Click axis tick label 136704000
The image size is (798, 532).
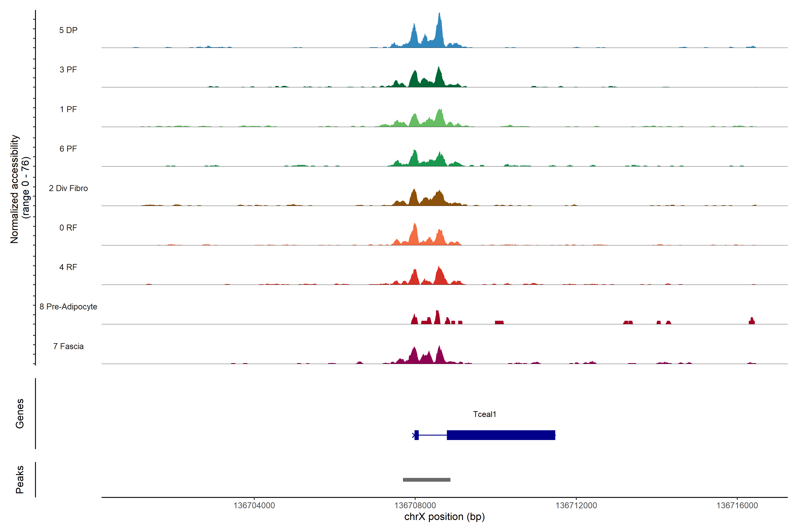(x=254, y=506)
